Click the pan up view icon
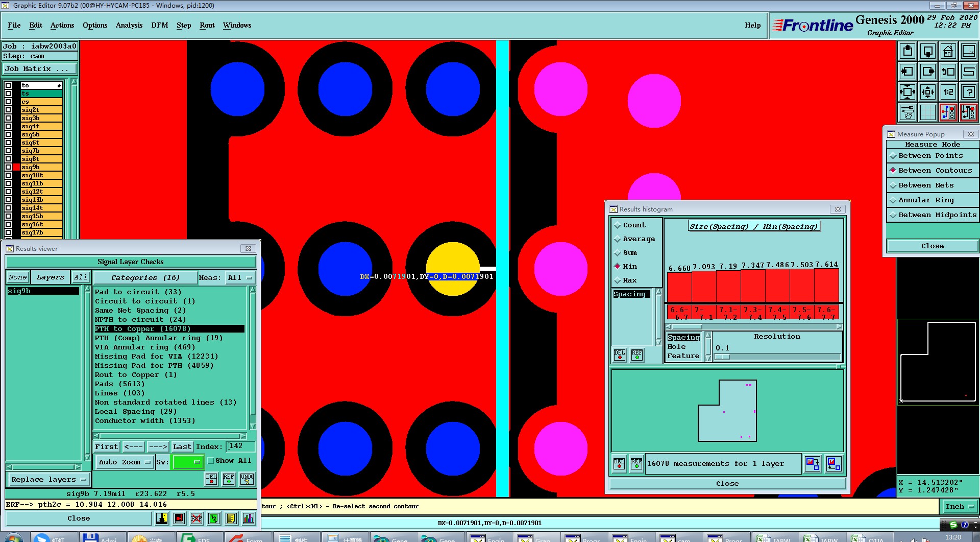The width and height of the screenshot is (980, 542). click(908, 51)
